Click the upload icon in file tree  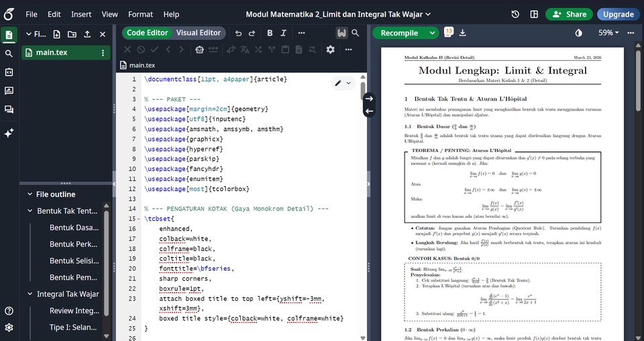(x=87, y=34)
